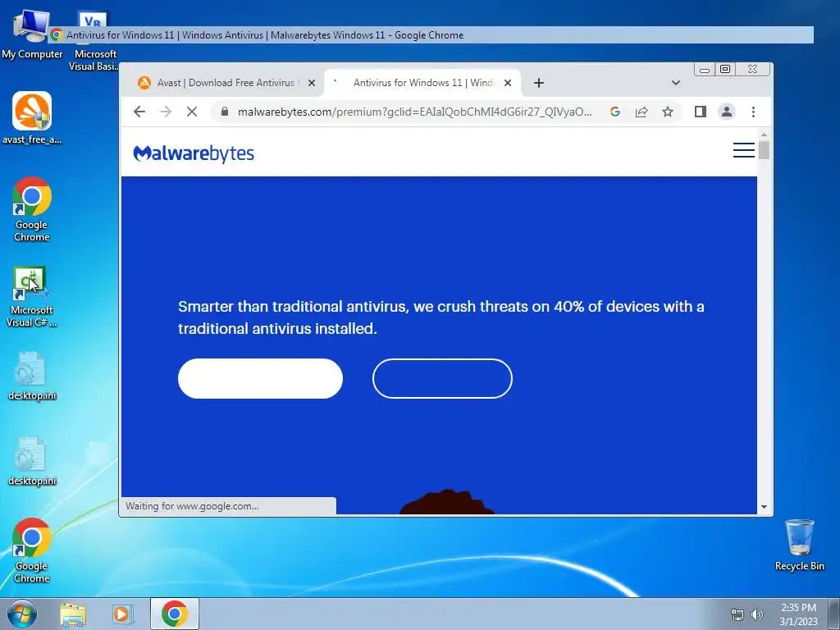Open the Chrome profile avatar menu
840x630 pixels.
coord(727,112)
